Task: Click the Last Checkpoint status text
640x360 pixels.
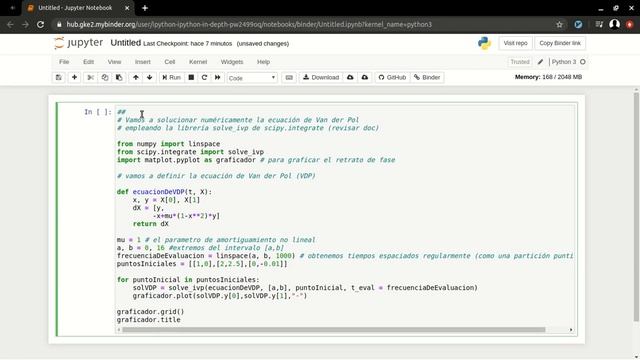Action: click(188, 44)
